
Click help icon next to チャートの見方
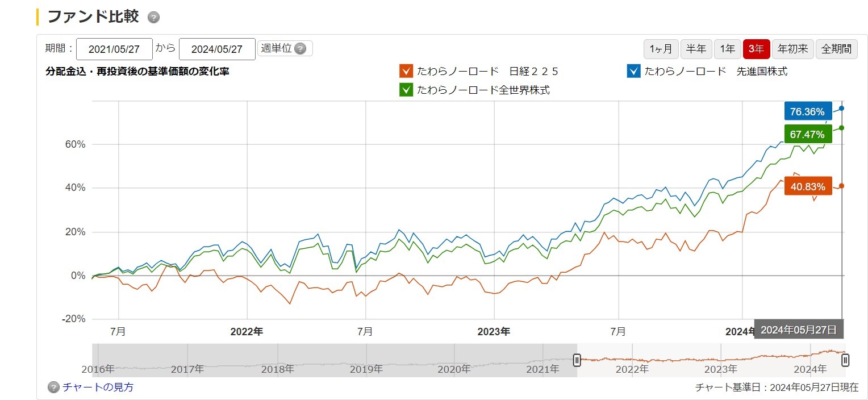tap(53, 388)
